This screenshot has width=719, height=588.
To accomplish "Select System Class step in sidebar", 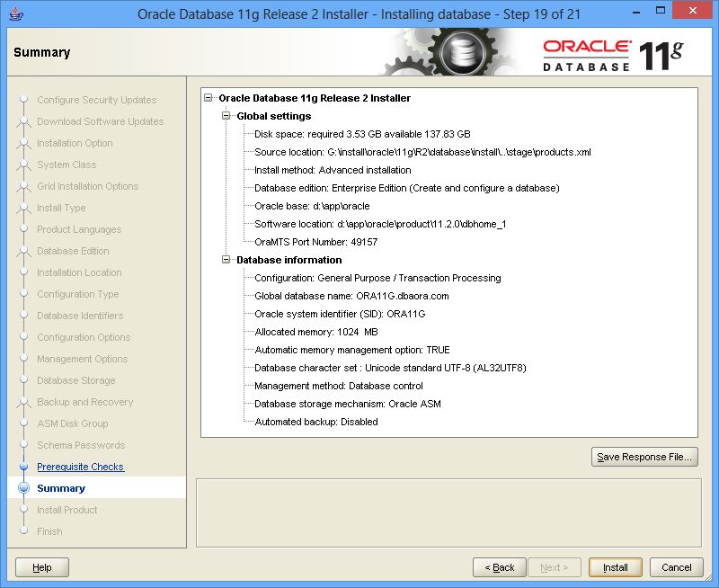I will click(67, 165).
